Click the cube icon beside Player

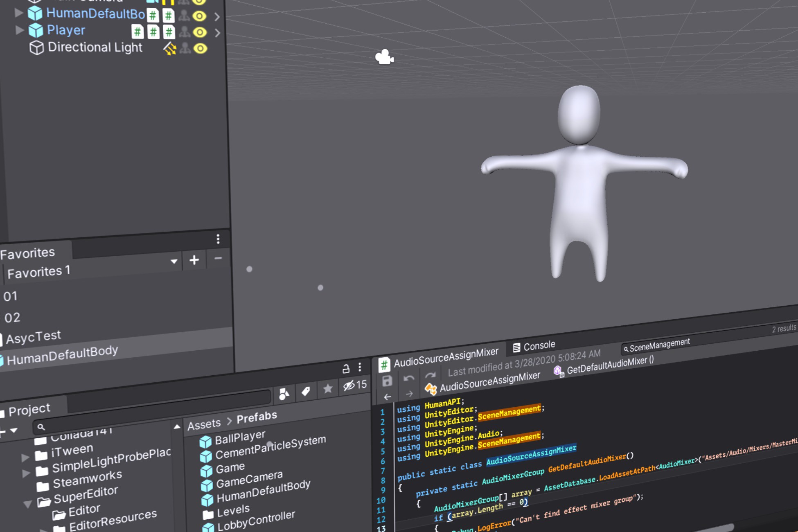click(x=36, y=30)
